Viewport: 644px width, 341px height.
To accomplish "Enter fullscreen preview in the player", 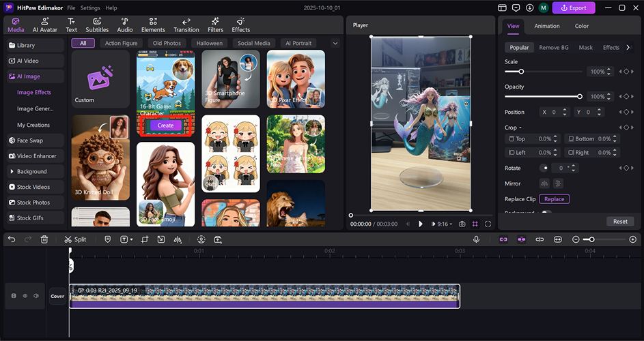I will pyautogui.click(x=488, y=224).
